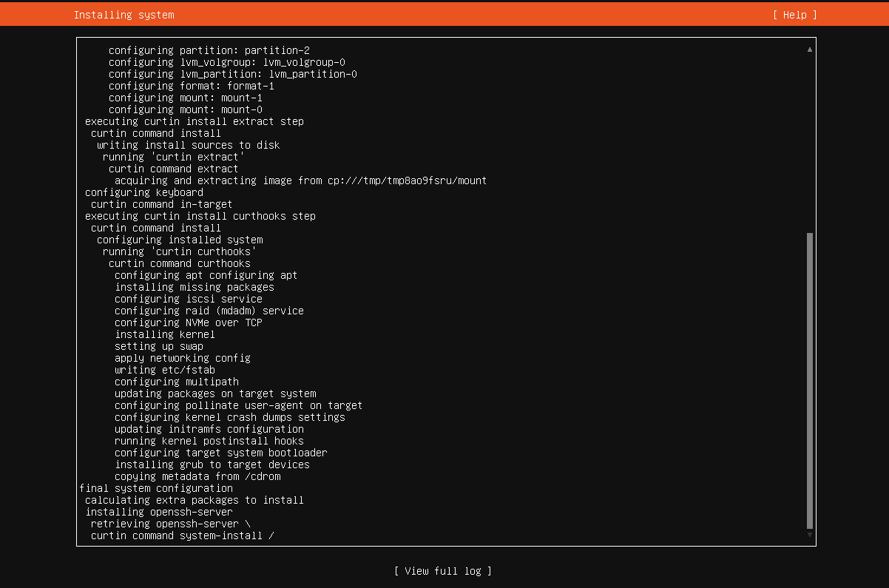Click the "installing openssh-server" log entry

click(x=159, y=512)
